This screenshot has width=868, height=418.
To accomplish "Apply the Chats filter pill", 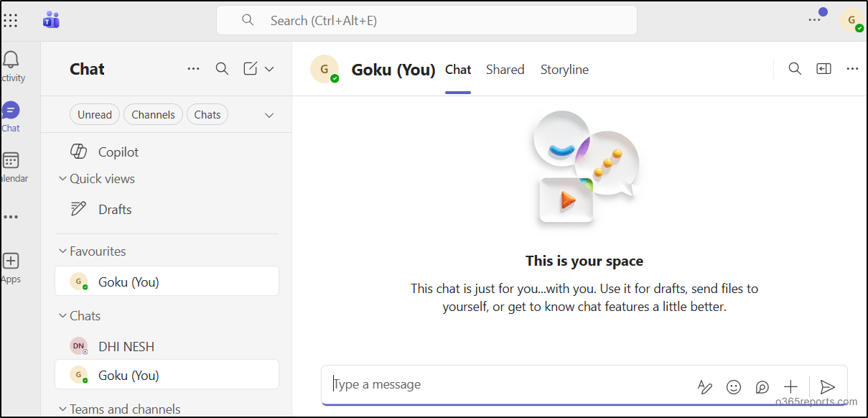I will tap(207, 114).
